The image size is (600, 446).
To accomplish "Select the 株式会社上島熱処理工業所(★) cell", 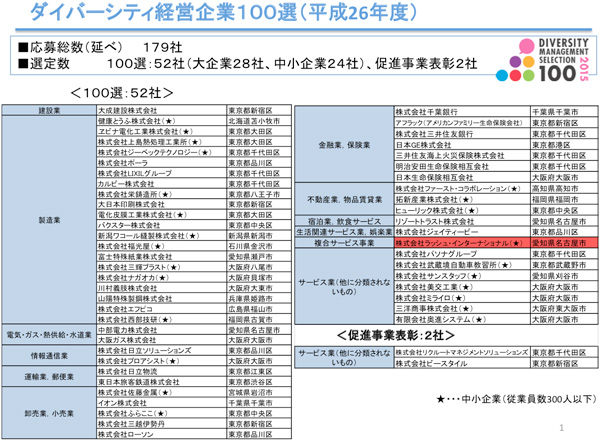I will (x=161, y=142).
